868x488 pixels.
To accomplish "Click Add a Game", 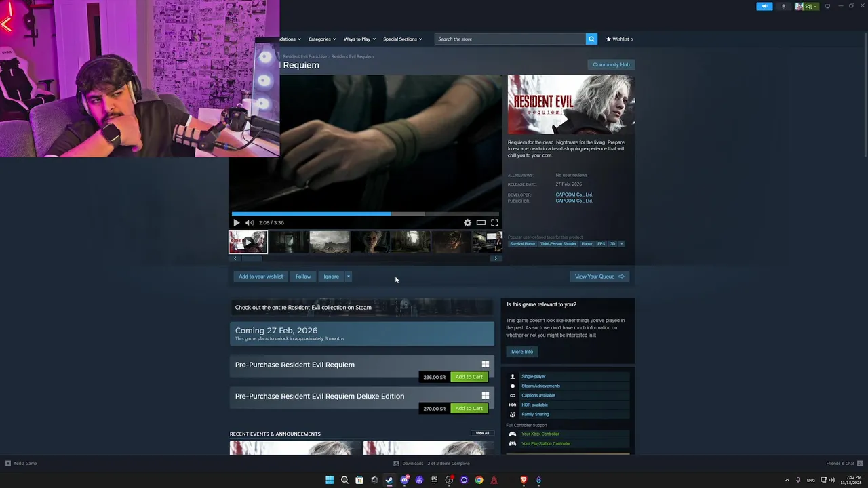I will (x=21, y=464).
